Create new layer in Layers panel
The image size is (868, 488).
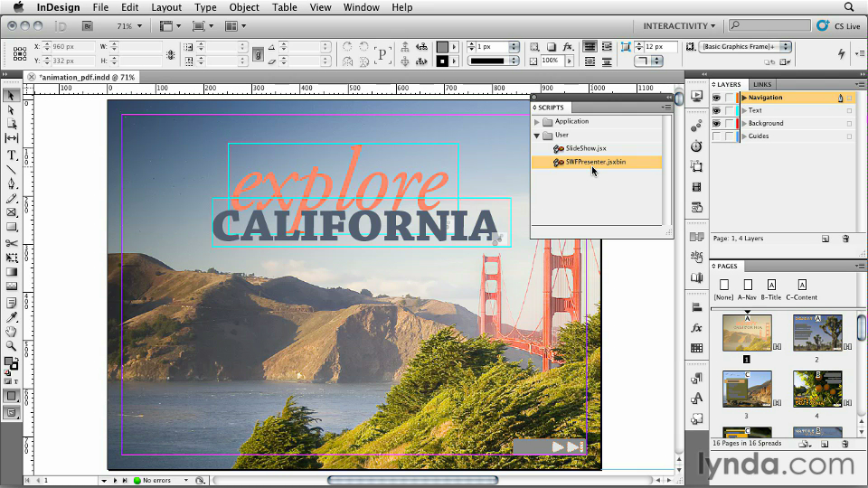(826, 239)
